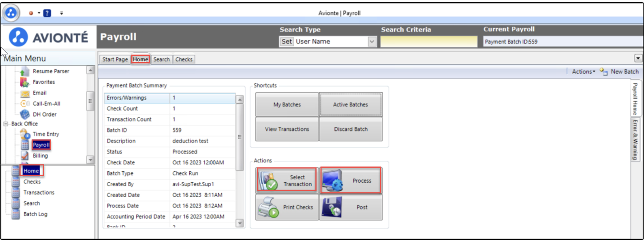Viewport: 644px width, 241px height.
Task: Click the Main Menu panel header
Action: [48, 58]
